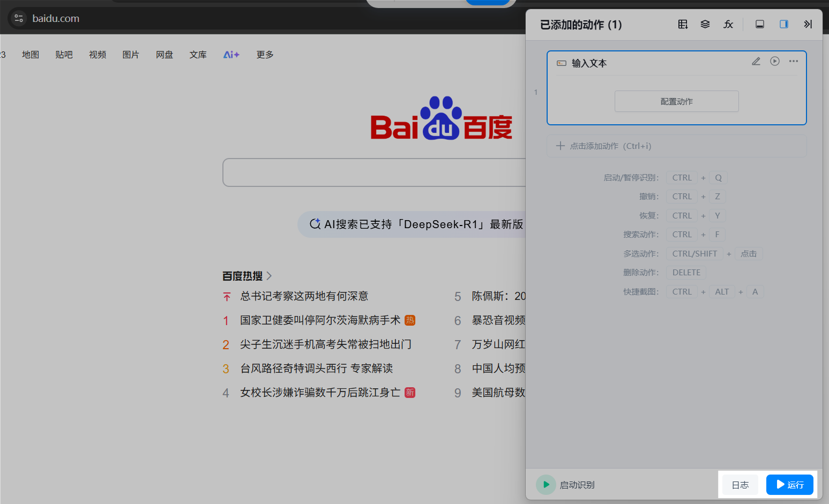Click the ALT key hint
The width and height of the screenshot is (829, 504).
coord(722,292)
